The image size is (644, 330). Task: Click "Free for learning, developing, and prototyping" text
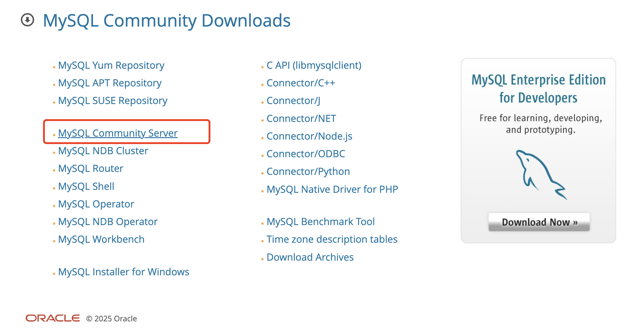point(541,124)
